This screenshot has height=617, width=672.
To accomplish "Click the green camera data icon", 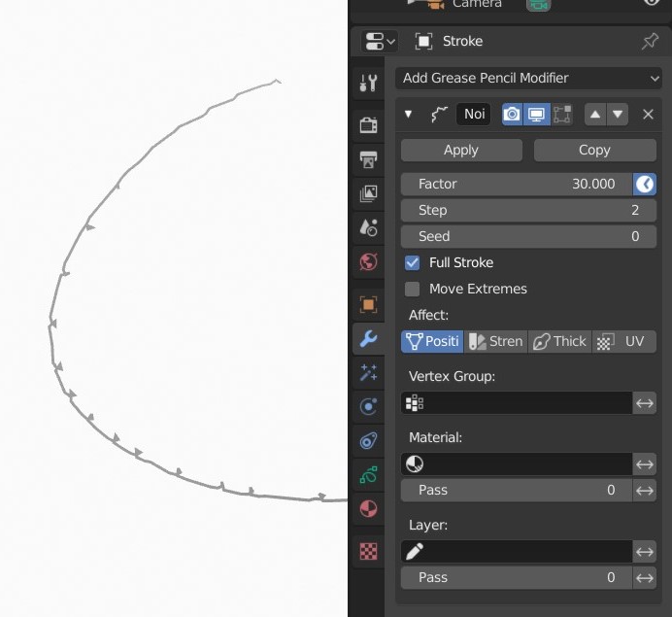I will click(x=538, y=5).
